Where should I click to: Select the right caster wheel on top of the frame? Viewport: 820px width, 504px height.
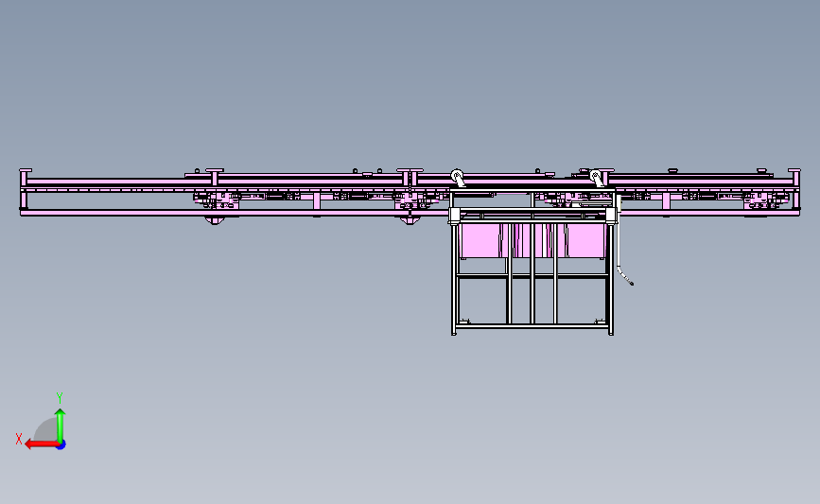pyautogui.click(x=596, y=178)
